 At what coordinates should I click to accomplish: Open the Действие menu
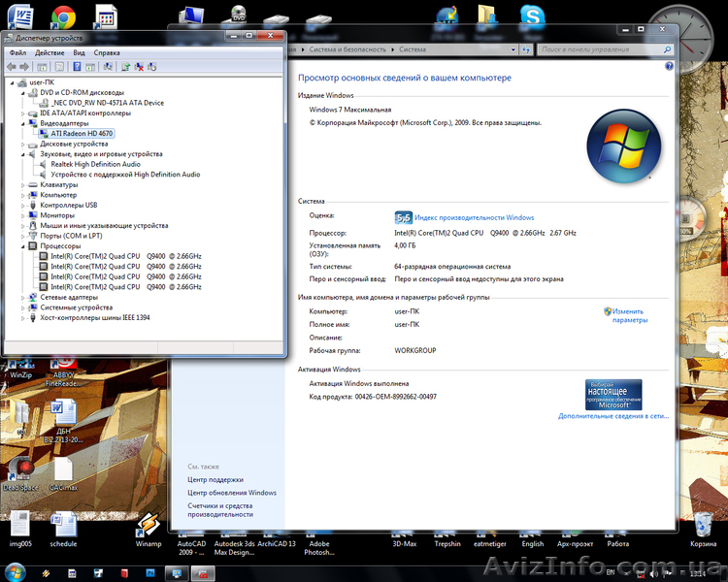(x=50, y=52)
